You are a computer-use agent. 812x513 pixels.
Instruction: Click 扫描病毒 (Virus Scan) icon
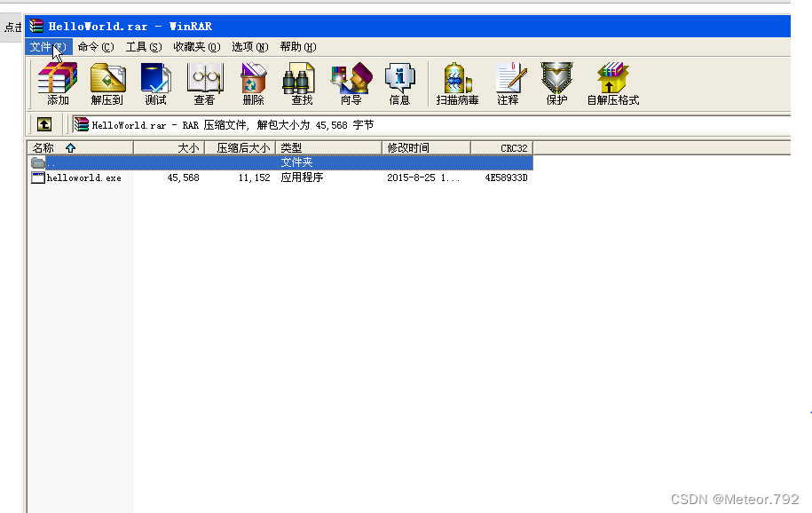coord(457,83)
